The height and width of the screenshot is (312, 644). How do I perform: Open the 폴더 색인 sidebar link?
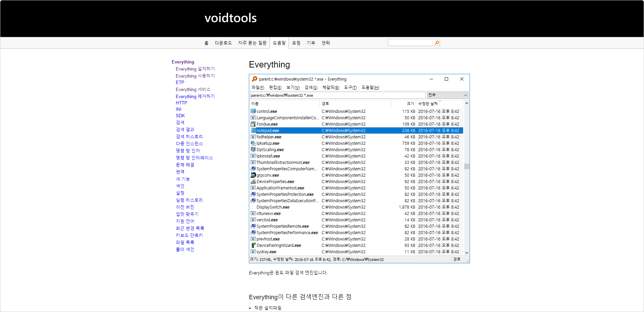tap(185, 249)
